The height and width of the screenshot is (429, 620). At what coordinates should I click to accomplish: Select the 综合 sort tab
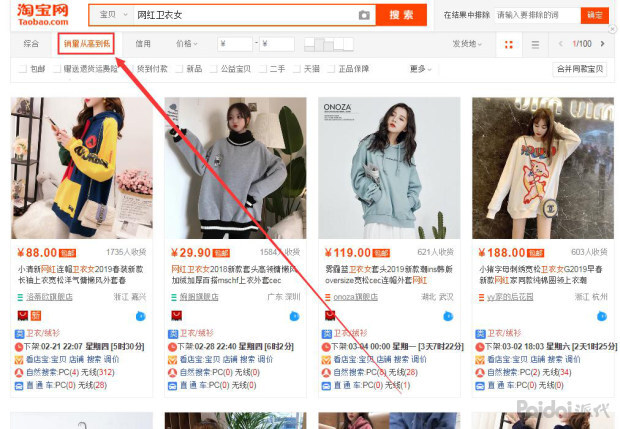point(31,44)
